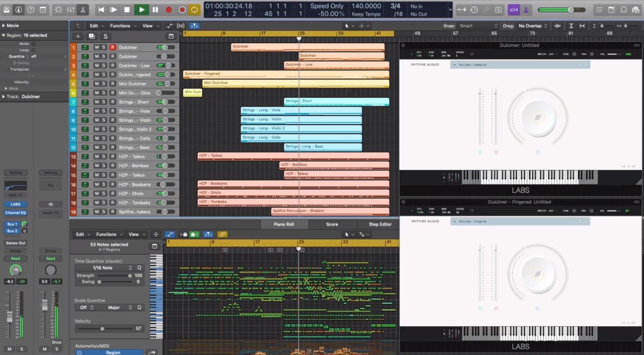Open the Scale Quantize Major dropdown
The height and width of the screenshot is (355, 644).
(x=114, y=307)
